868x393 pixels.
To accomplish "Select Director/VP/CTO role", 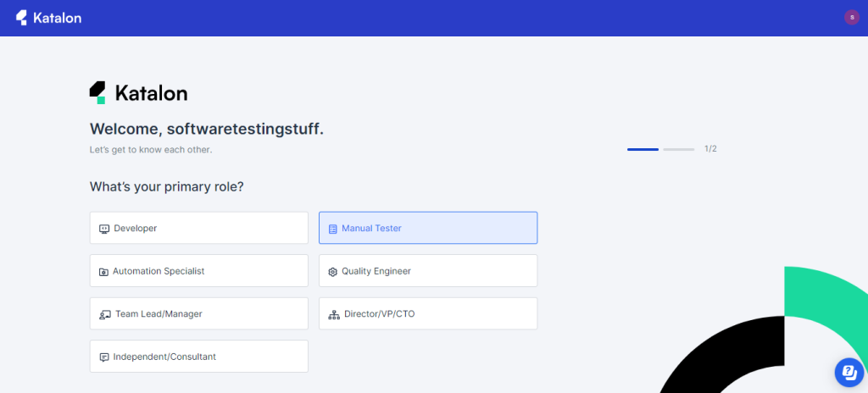I will [428, 313].
